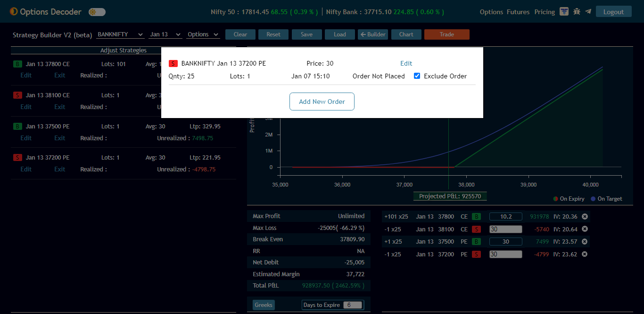Image resolution: width=644 pixels, height=314 pixels.
Task: Click the Greeks button
Action: (x=264, y=305)
